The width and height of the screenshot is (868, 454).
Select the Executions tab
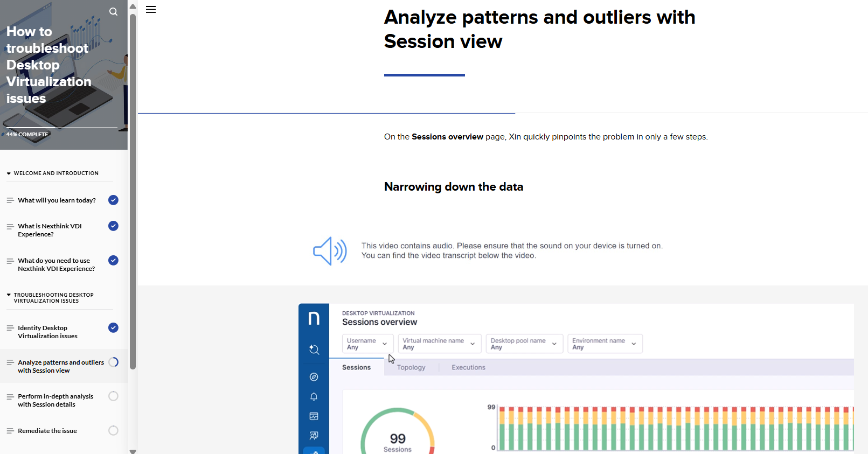point(468,368)
